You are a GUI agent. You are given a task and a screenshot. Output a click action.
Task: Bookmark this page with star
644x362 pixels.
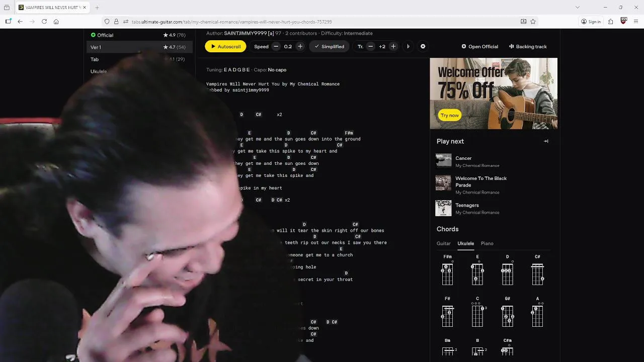tap(533, 22)
